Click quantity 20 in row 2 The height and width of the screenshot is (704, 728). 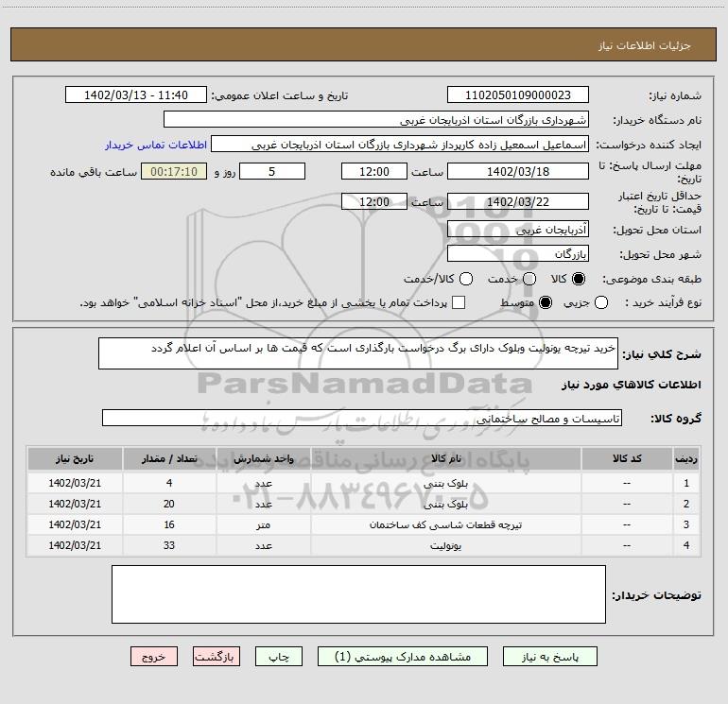[x=169, y=504]
